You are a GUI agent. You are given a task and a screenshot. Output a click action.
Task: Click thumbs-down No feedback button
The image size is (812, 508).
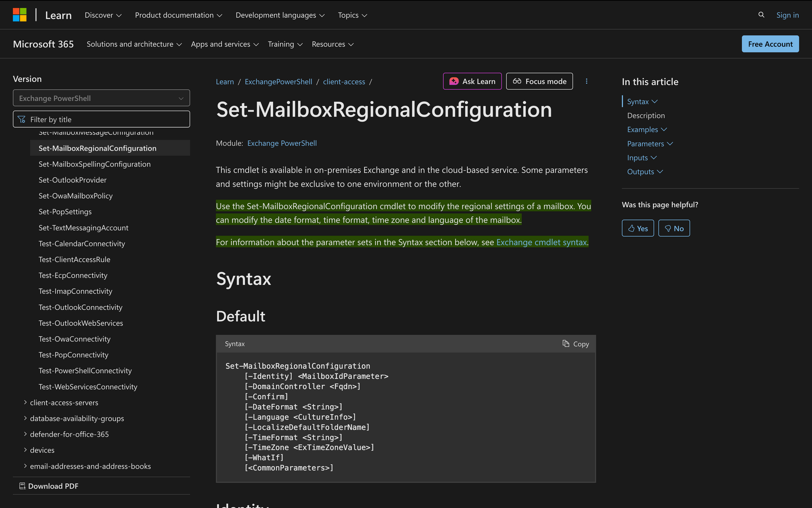click(x=674, y=228)
